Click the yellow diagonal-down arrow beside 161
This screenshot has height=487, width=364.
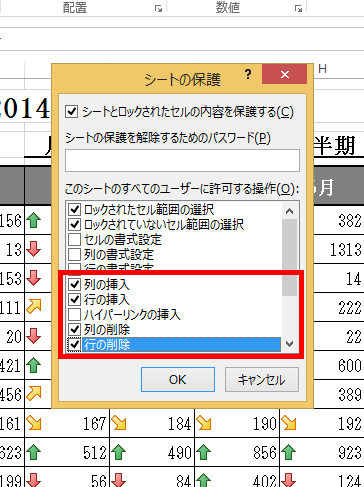[x=33, y=423]
